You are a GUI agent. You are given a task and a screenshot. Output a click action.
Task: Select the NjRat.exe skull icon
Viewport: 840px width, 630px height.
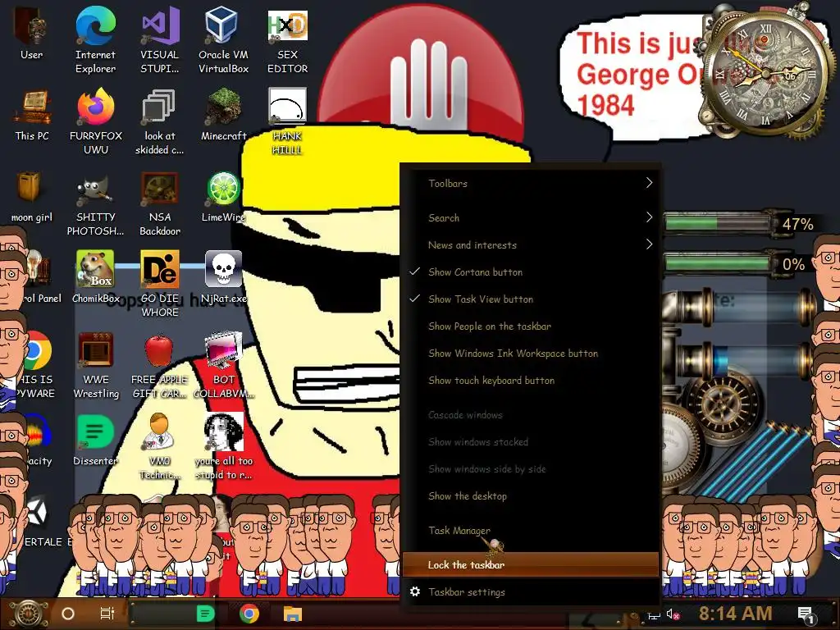click(x=223, y=277)
